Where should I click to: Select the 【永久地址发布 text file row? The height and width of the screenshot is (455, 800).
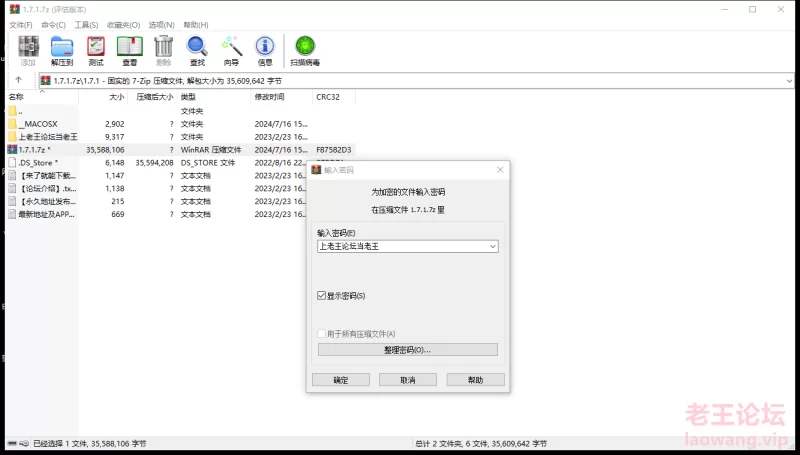click(x=156, y=201)
